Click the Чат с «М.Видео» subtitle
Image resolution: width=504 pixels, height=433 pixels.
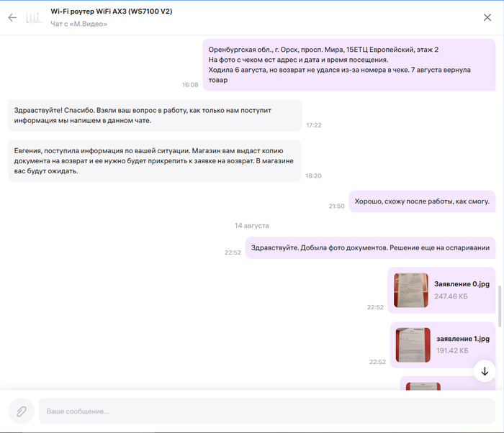79,24
